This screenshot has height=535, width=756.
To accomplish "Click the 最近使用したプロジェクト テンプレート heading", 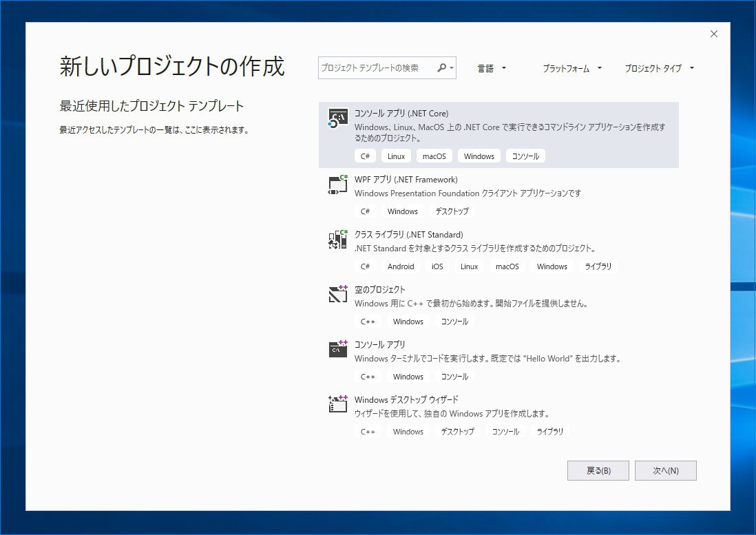I will coord(151,106).
